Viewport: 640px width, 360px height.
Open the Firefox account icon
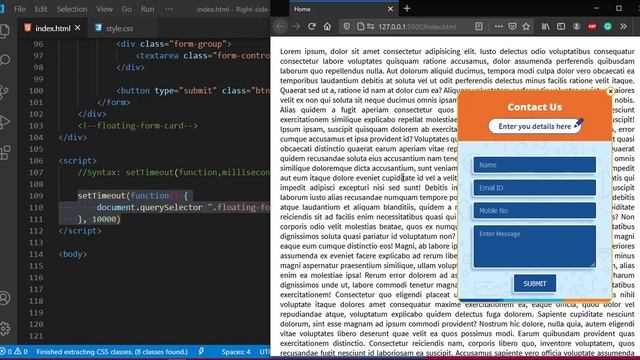[x=576, y=27]
